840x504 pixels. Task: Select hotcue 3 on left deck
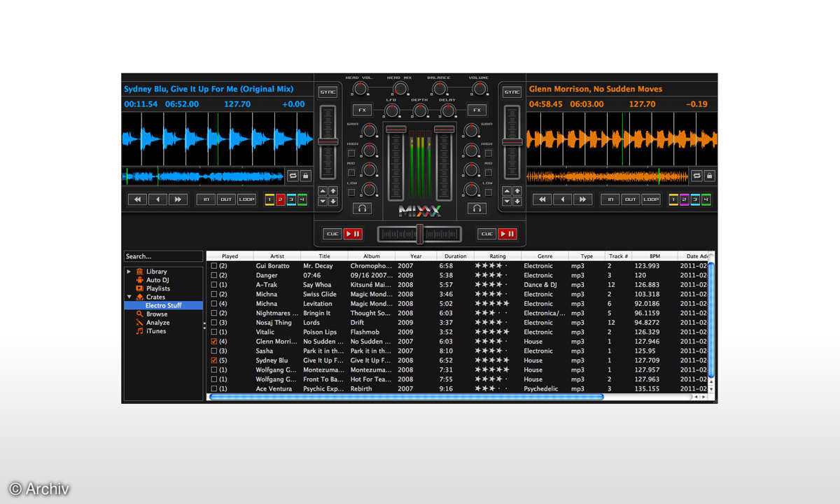pos(291,199)
